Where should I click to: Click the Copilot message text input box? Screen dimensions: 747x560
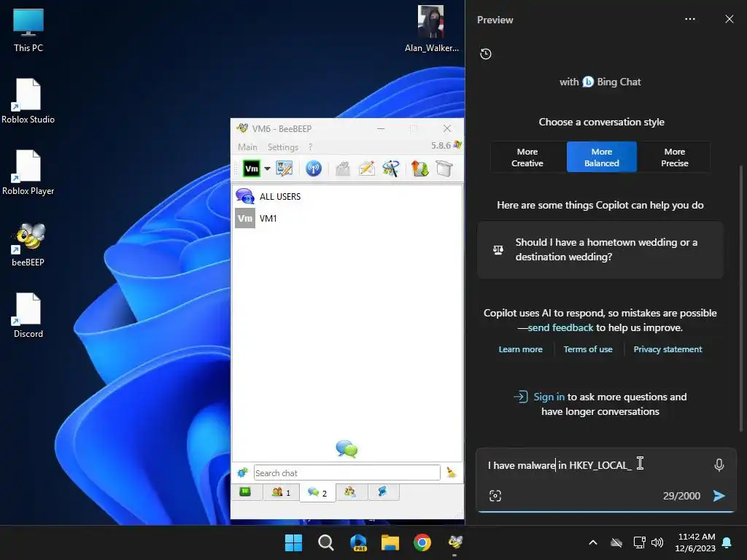click(595, 465)
